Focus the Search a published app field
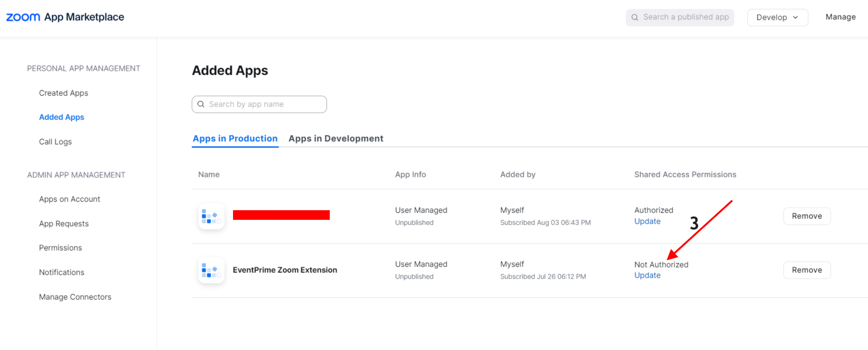 686,17
